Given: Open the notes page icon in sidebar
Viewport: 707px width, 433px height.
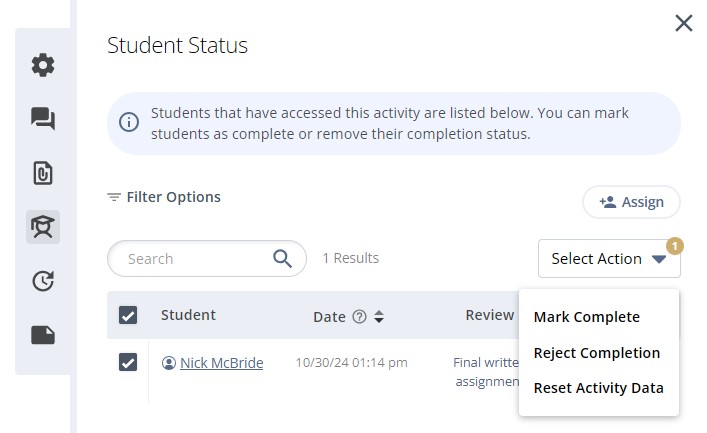Looking at the screenshot, I should 43,335.
